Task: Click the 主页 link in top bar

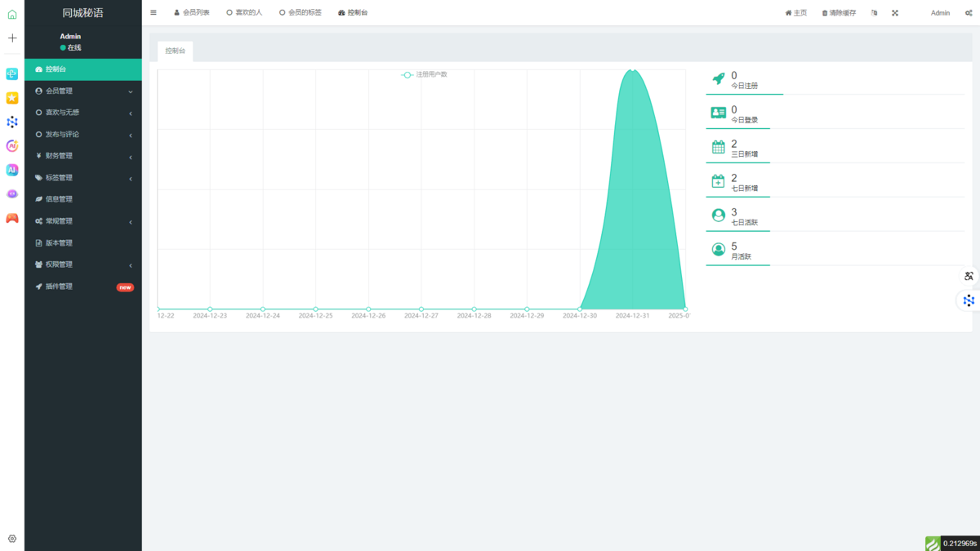Action: coord(796,13)
